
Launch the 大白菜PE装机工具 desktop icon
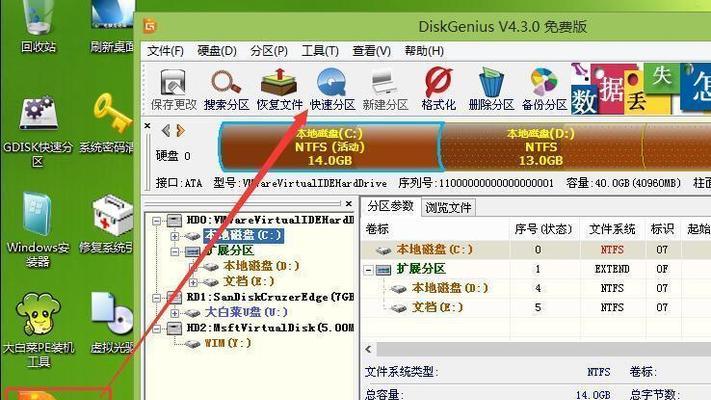[38, 330]
